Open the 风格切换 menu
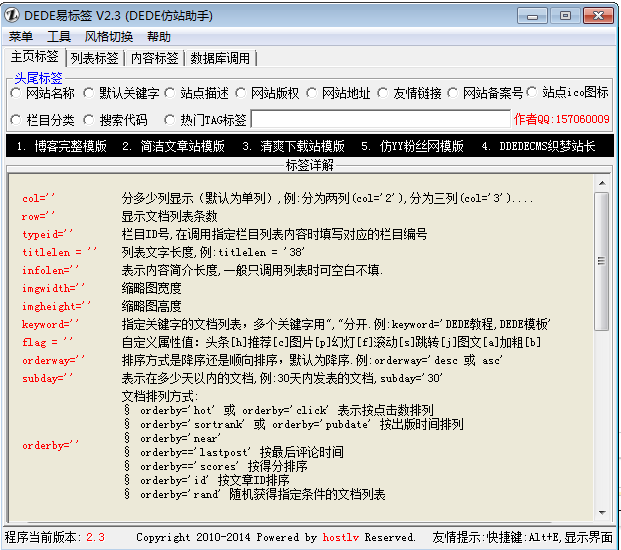 pyautogui.click(x=108, y=37)
